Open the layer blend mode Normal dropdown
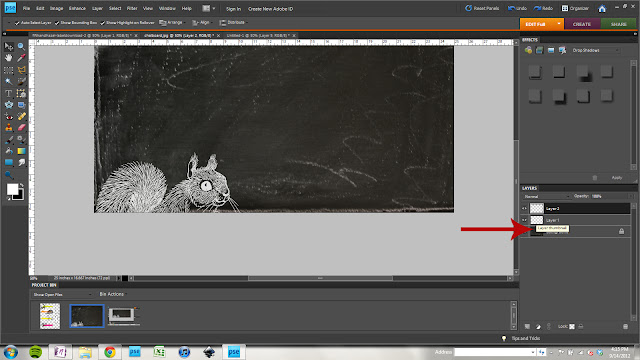The height and width of the screenshot is (360, 640). 546,196
